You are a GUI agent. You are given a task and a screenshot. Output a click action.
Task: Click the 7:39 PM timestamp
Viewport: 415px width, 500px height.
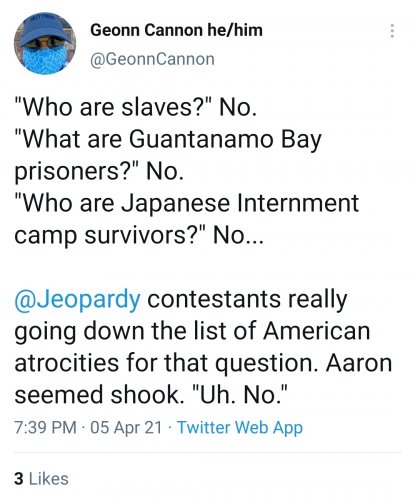click(x=45, y=427)
